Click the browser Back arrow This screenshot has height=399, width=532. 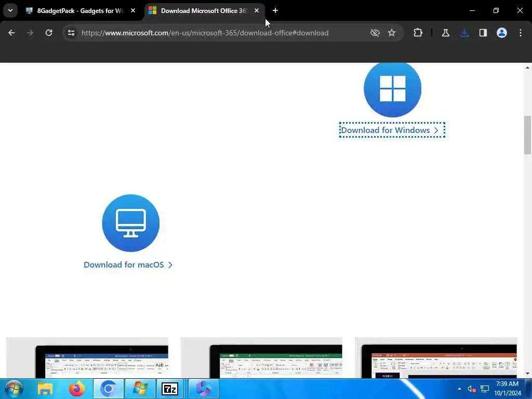tap(11, 33)
